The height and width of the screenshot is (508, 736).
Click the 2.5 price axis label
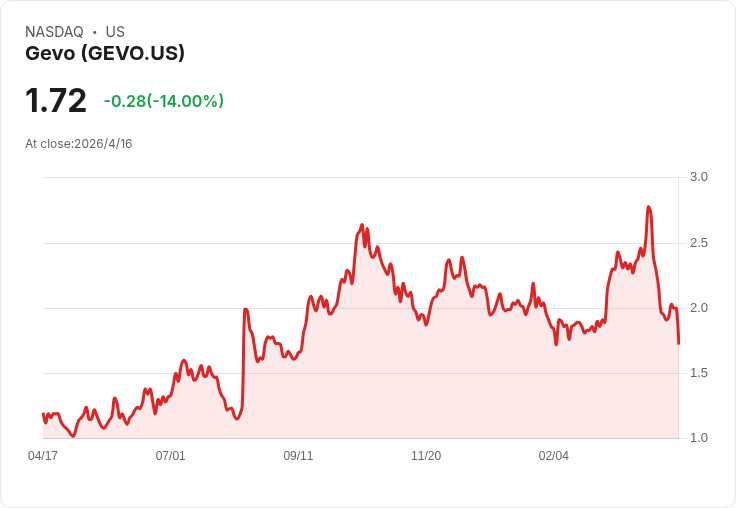[x=699, y=243]
